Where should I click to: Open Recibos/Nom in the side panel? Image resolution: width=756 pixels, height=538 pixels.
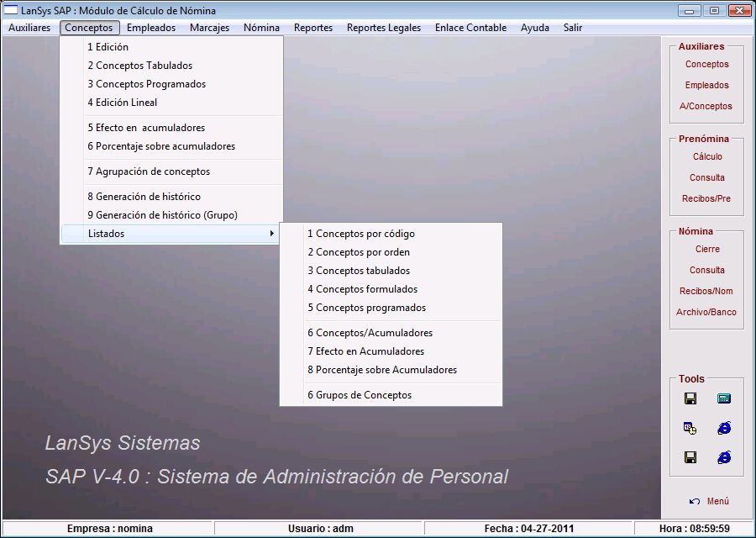click(x=706, y=291)
